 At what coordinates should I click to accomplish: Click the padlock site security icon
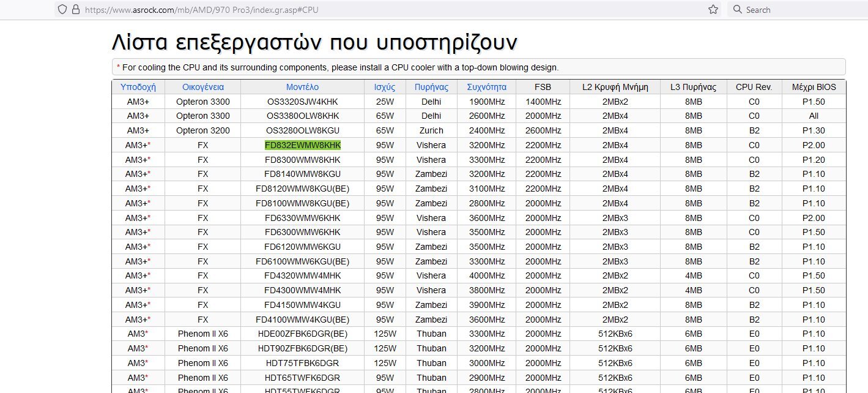(x=76, y=10)
